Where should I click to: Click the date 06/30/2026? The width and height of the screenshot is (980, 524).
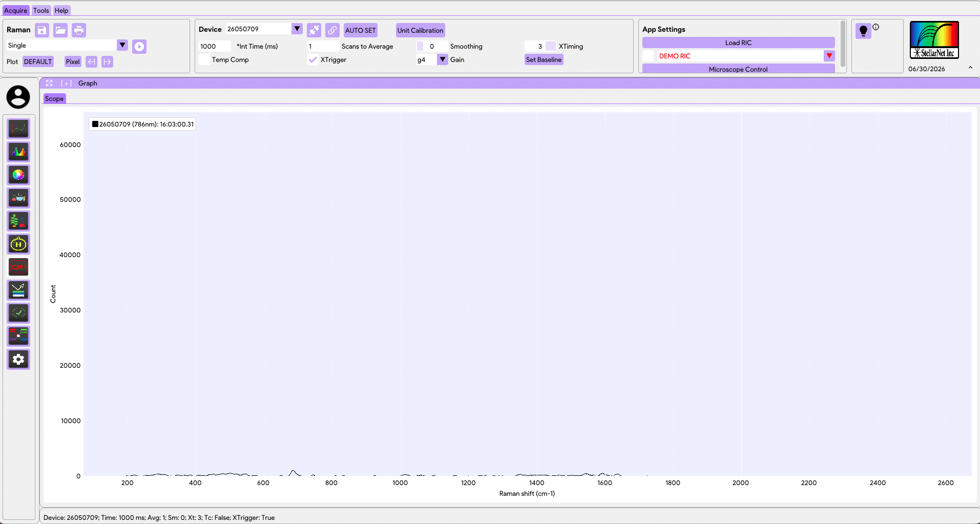pyautogui.click(x=927, y=69)
